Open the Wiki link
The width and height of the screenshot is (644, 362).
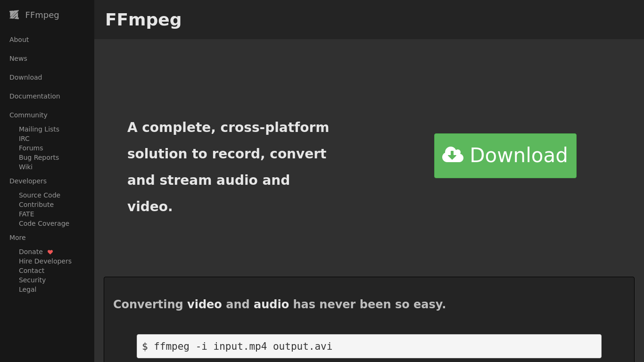[25, 167]
